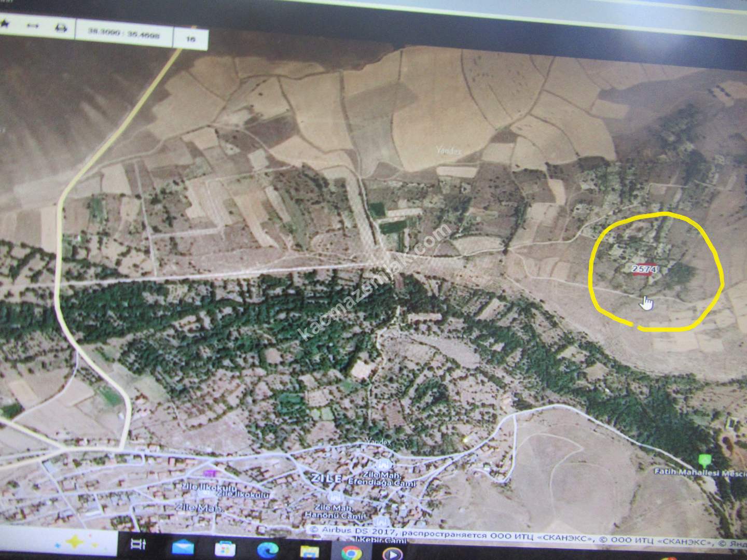Click the print map icon
The width and height of the screenshot is (747, 560).
click(x=61, y=27)
